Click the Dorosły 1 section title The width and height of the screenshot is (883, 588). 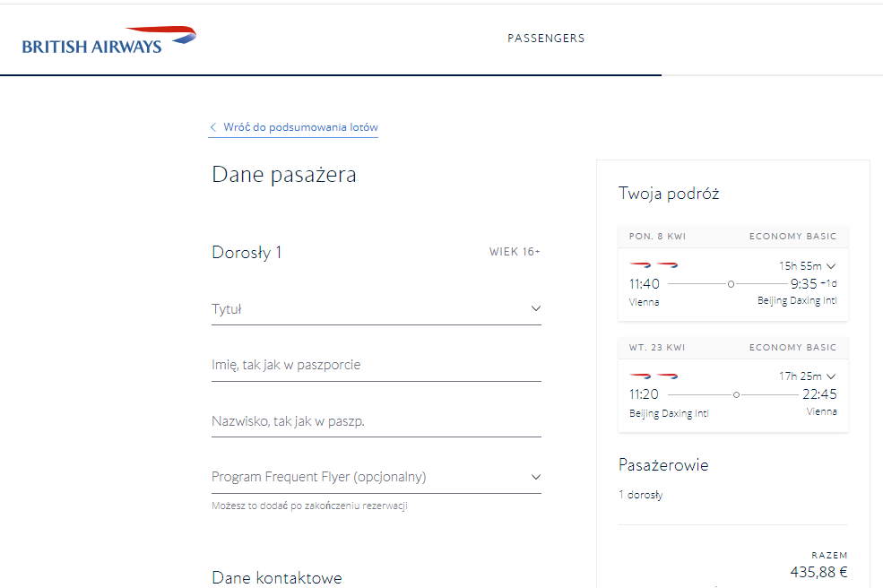click(x=247, y=253)
